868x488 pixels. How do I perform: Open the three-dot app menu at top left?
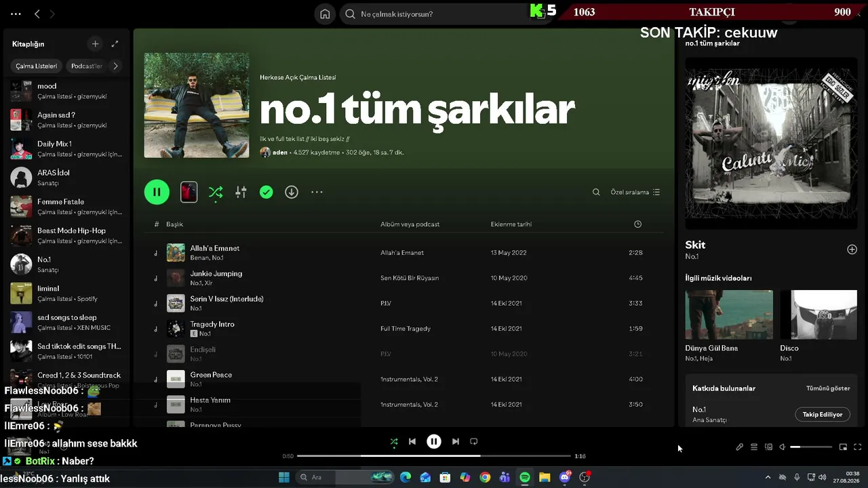click(16, 14)
